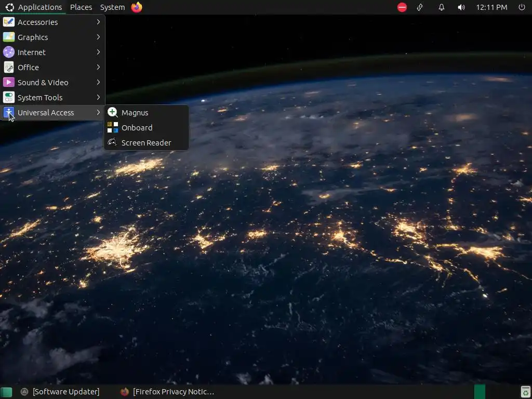Open the Accessories submenu

(x=52, y=22)
